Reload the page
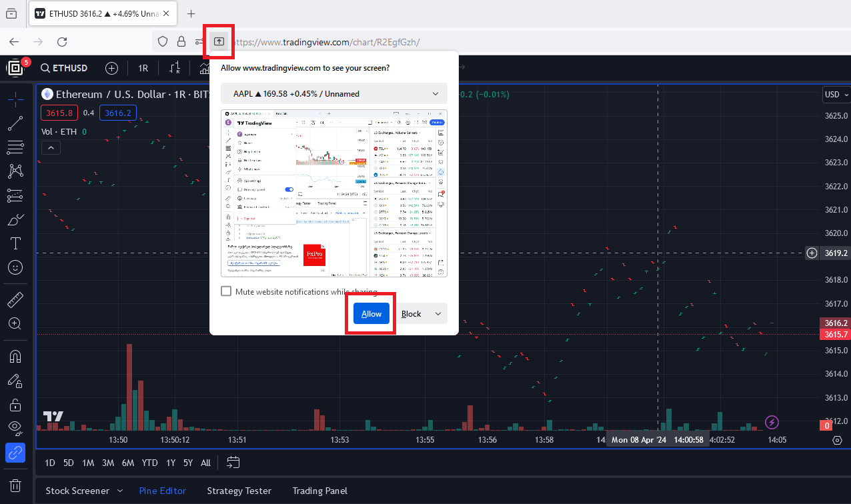 pos(62,41)
